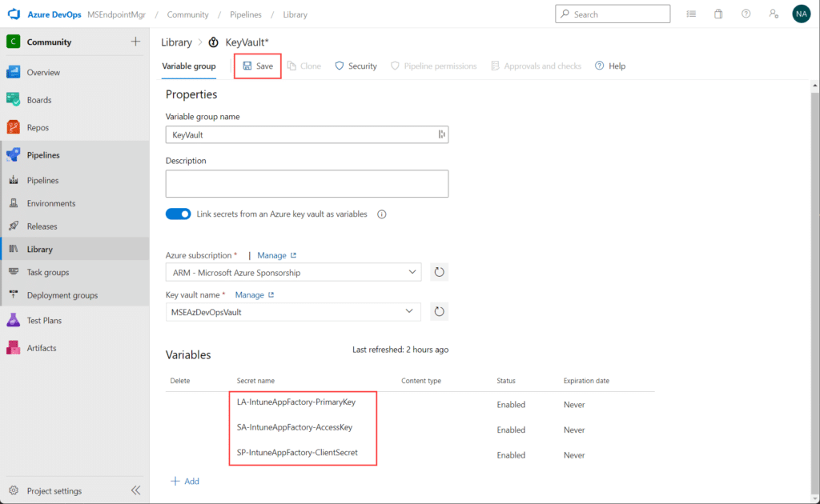Open Approvals and checks
The image size is (820, 504).
click(536, 66)
